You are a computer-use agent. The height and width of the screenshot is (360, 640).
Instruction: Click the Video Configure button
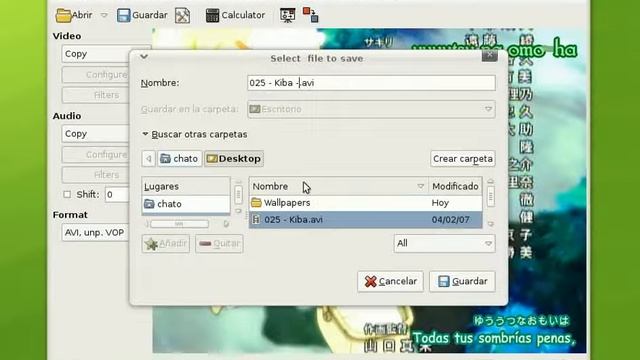[x=96, y=75]
